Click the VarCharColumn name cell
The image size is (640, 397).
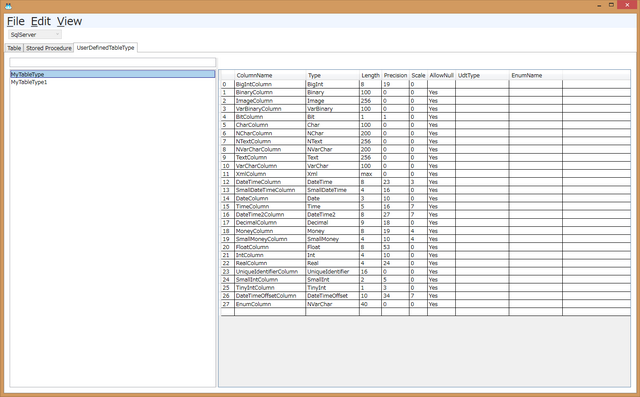[270, 166]
